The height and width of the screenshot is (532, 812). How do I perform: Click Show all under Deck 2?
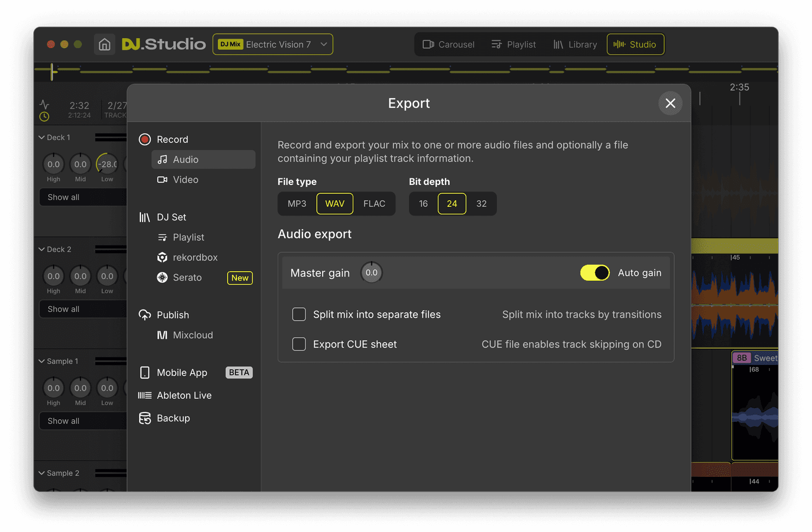(x=83, y=309)
